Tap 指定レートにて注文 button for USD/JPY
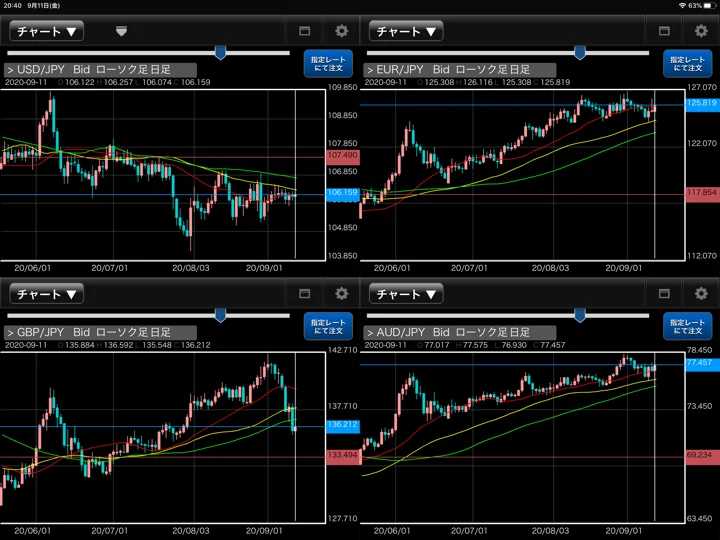The height and width of the screenshot is (540, 720). point(328,64)
